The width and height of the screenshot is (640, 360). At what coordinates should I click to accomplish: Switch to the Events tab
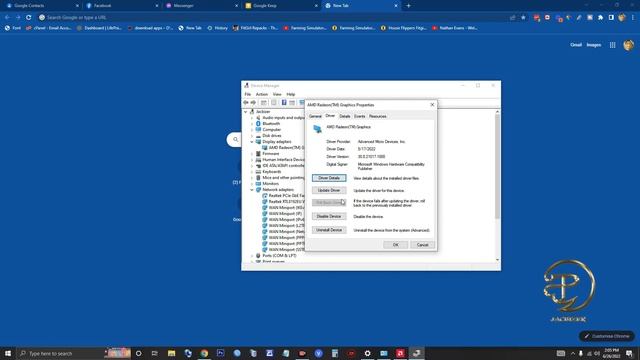point(360,116)
